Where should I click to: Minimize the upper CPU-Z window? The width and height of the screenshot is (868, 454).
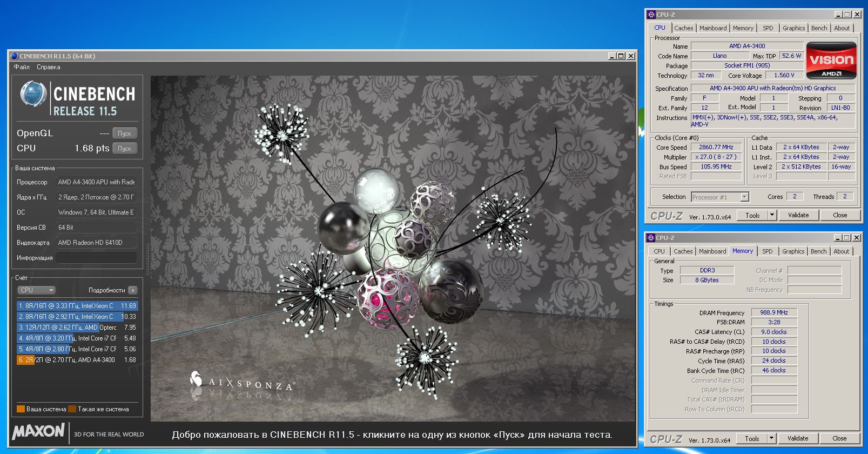[838, 15]
